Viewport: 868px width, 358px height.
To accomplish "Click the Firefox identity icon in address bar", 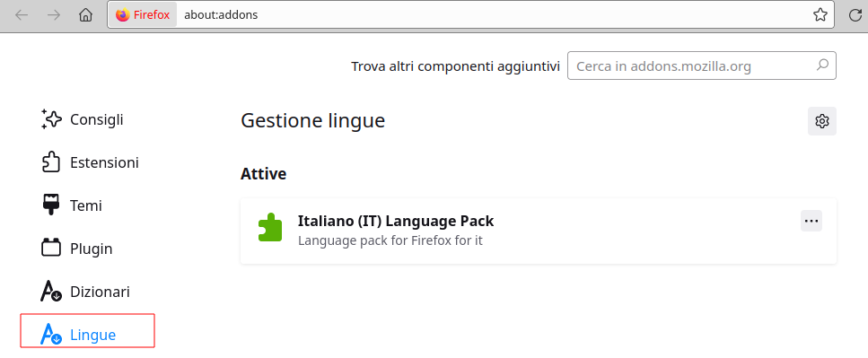I will coord(143,15).
